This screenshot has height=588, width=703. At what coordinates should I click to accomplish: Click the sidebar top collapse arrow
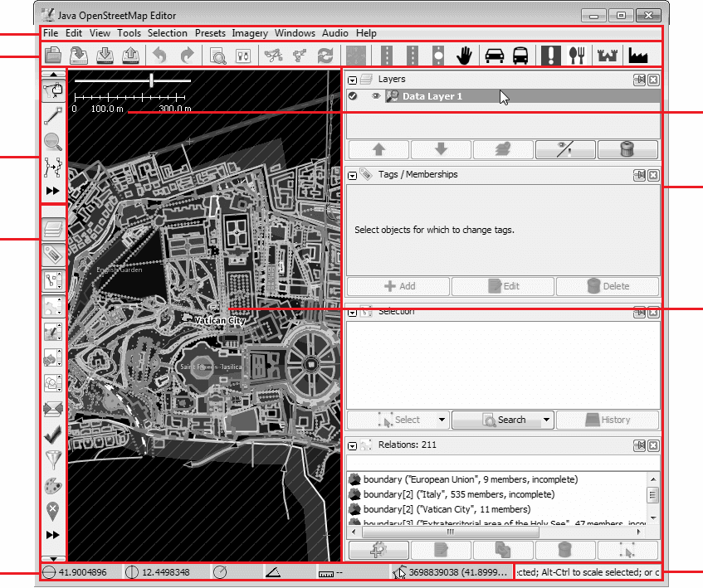[53, 75]
